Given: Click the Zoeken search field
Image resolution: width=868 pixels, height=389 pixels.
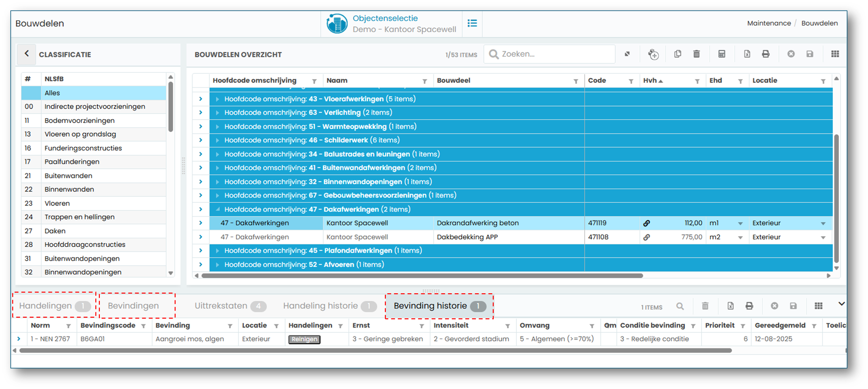Looking at the screenshot, I should [550, 54].
